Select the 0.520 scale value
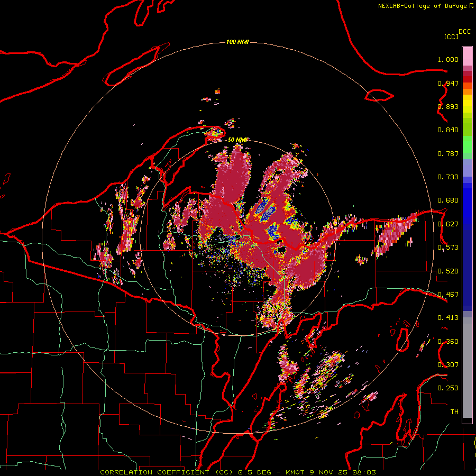Screen dimensions: 476x476 tap(448, 271)
